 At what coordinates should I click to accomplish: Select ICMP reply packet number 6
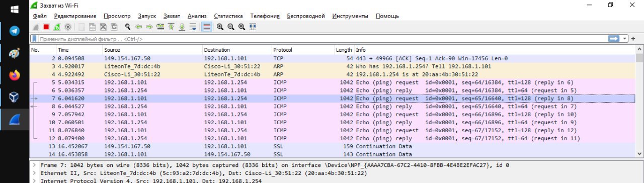point(332,90)
